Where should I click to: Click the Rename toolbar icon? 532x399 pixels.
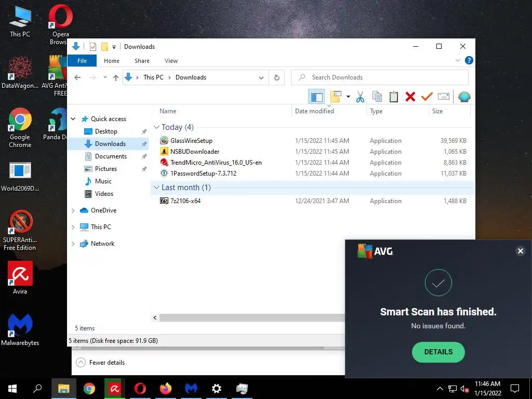pos(444,97)
